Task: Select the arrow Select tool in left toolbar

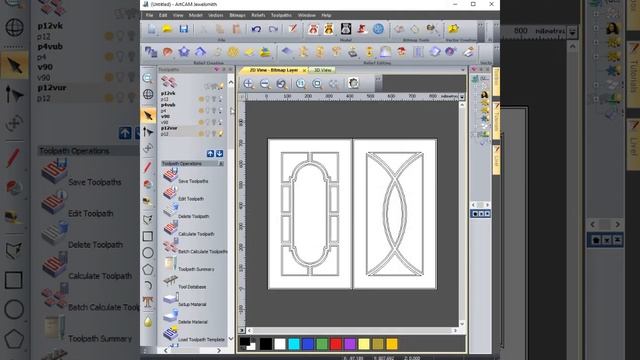Action: pyautogui.click(x=148, y=116)
